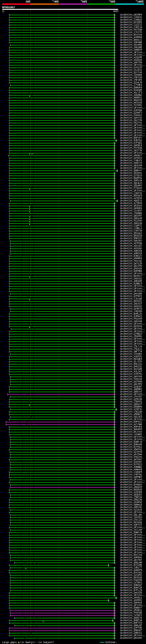Viewport: 146px width, 644px height.
Task: Select label UniRef100_B5RI97
Action: pos(131,239)
